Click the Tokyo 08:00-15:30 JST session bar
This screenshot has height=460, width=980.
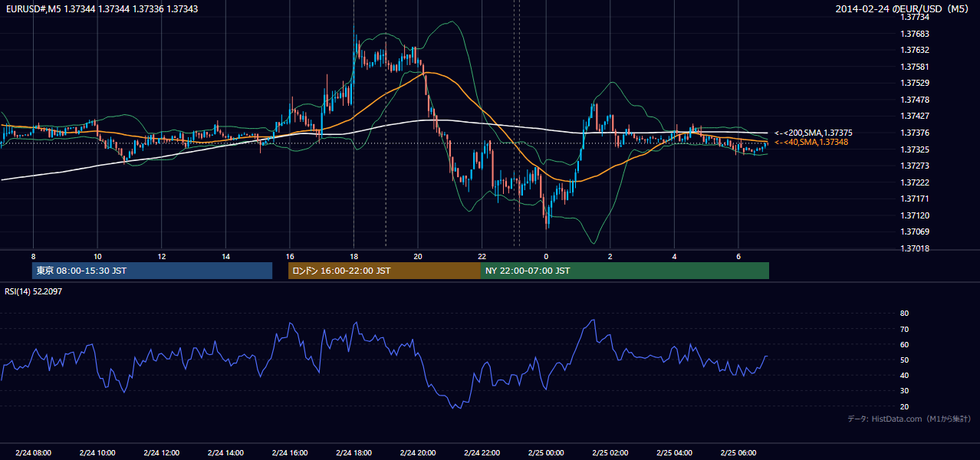pos(152,271)
